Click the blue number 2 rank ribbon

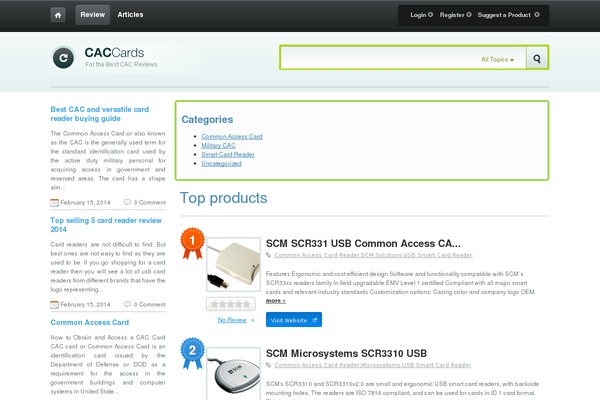tap(192, 353)
